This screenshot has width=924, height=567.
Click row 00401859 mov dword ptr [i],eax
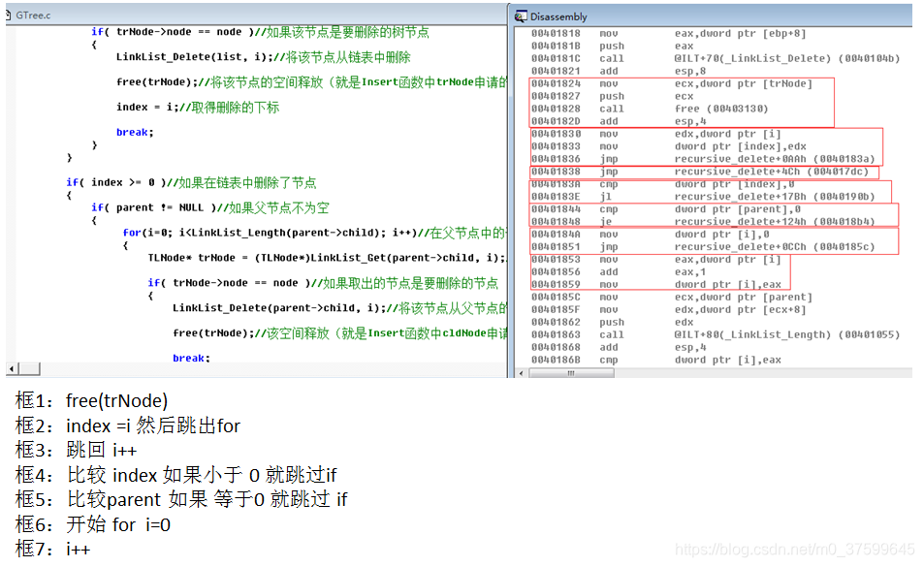655,284
